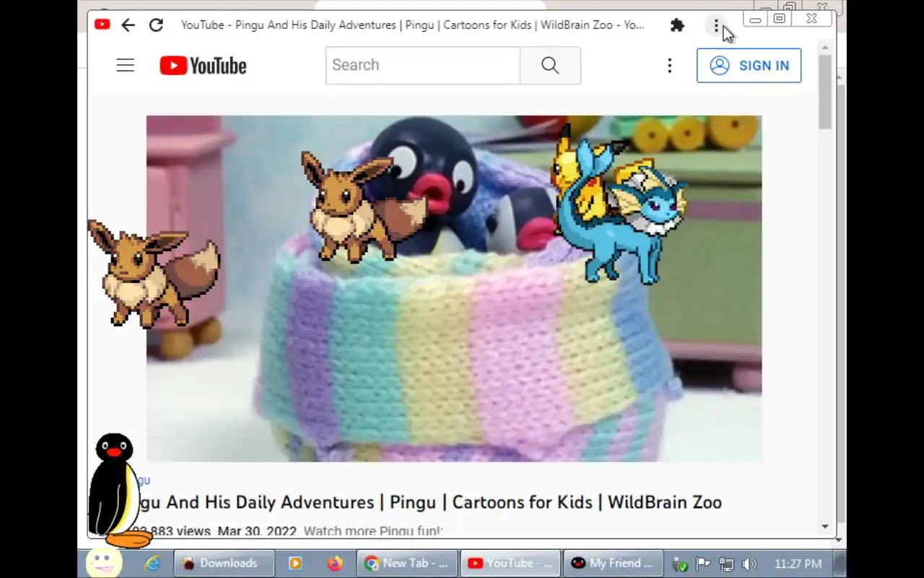Open the browser three-dot menu
924x578 pixels.
(x=716, y=26)
